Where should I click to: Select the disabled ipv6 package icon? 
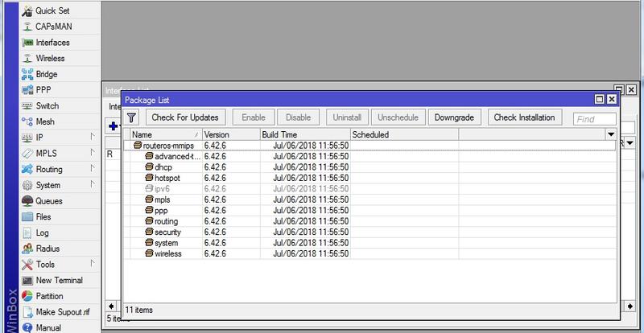(149, 189)
